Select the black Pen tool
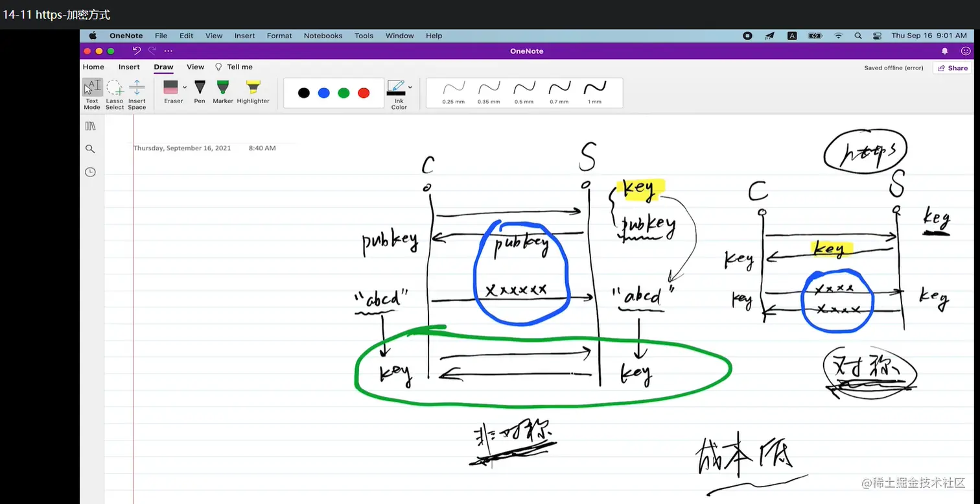Viewport: 980px width, 504px height. click(x=200, y=91)
